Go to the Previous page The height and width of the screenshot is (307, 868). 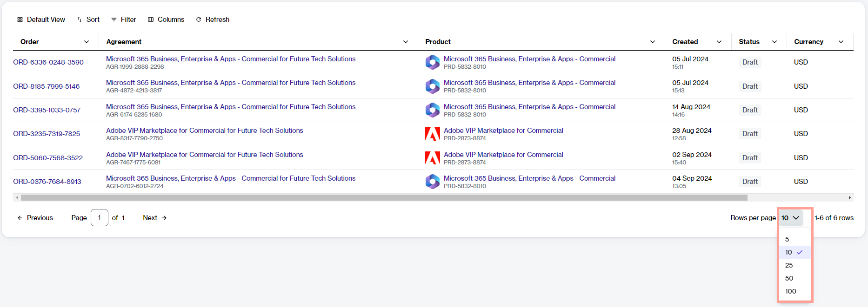(x=35, y=218)
